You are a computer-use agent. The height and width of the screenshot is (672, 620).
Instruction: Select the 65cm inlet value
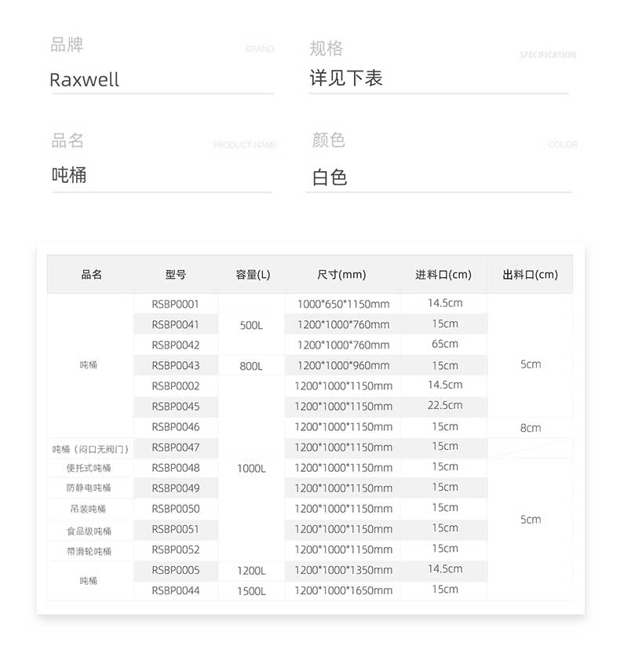[x=444, y=344]
